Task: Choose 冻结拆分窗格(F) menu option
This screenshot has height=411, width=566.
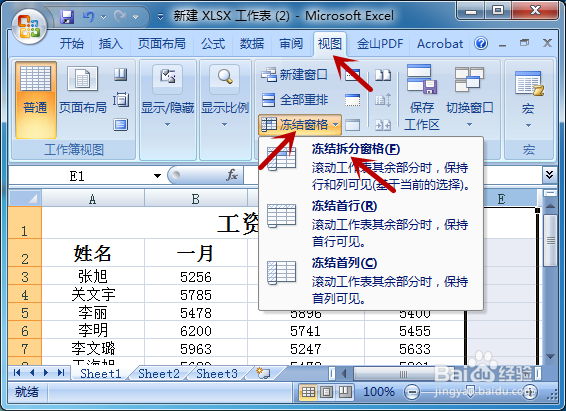Action: [371, 167]
